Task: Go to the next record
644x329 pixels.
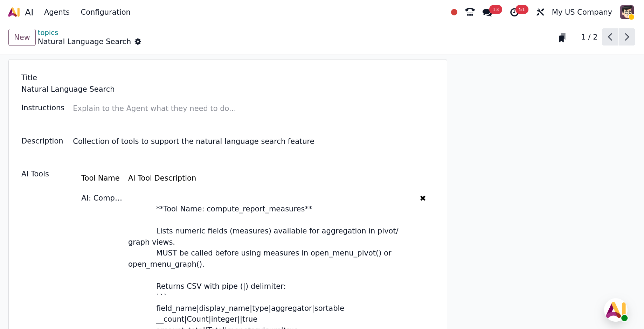Action: coord(627,37)
